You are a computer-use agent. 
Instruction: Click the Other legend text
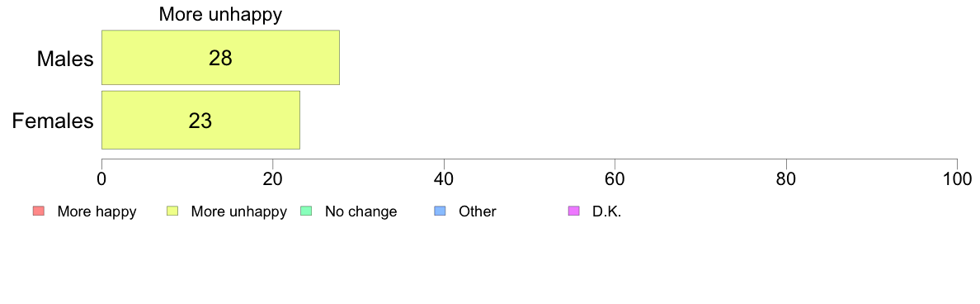[478, 211]
